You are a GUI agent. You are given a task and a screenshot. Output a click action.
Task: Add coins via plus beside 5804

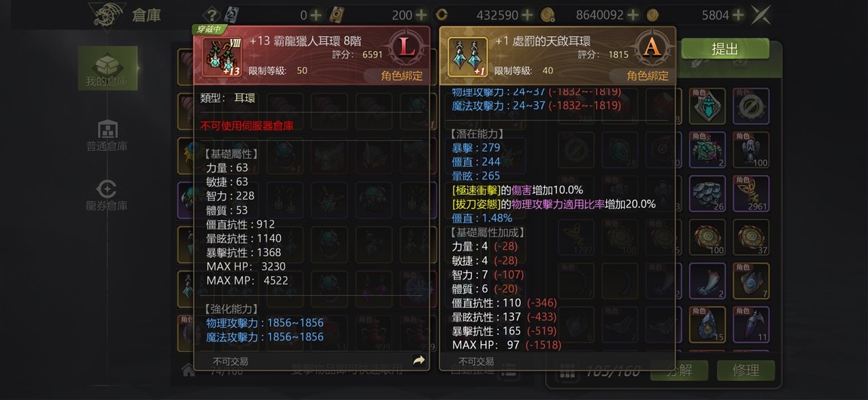(x=737, y=15)
